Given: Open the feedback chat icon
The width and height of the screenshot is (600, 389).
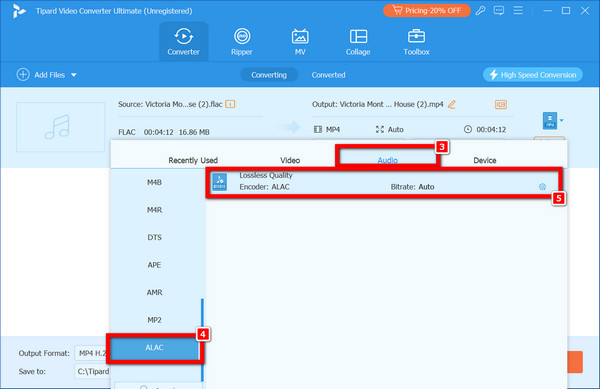Looking at the screenshot, I should pos(499,11).
